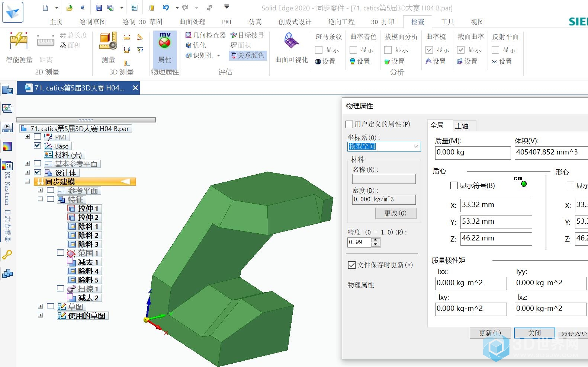Toggle 扫掠 1 feature checkbox
588x367 pixels.
[x=60, y=288]
